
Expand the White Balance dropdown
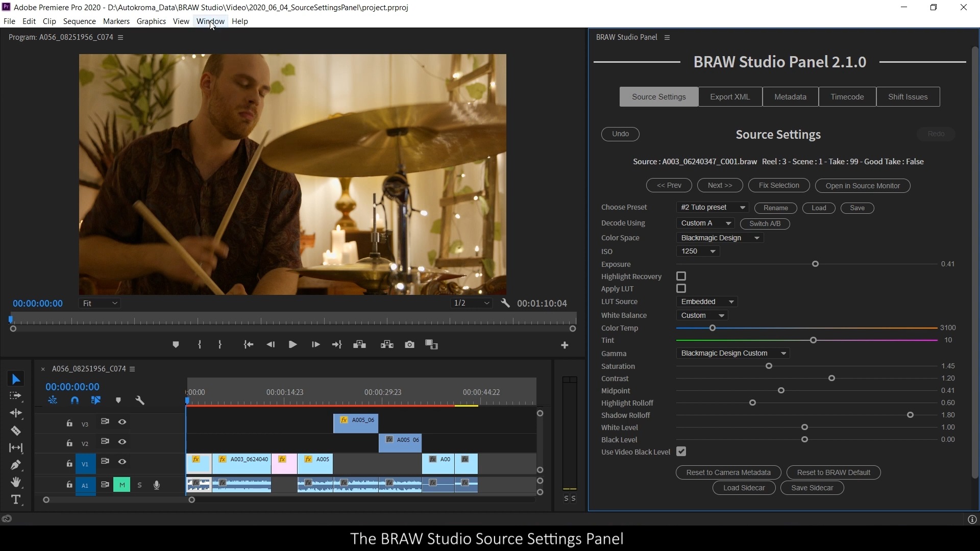click(x=702, y=315)
